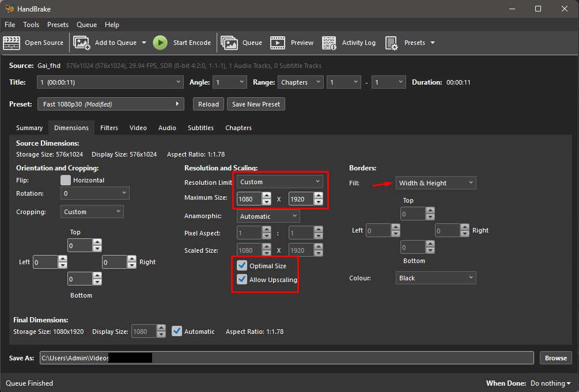Click the Preview toolbar icon
The height and width of the screenshot is (392, 579).
(x=278, y=43)
